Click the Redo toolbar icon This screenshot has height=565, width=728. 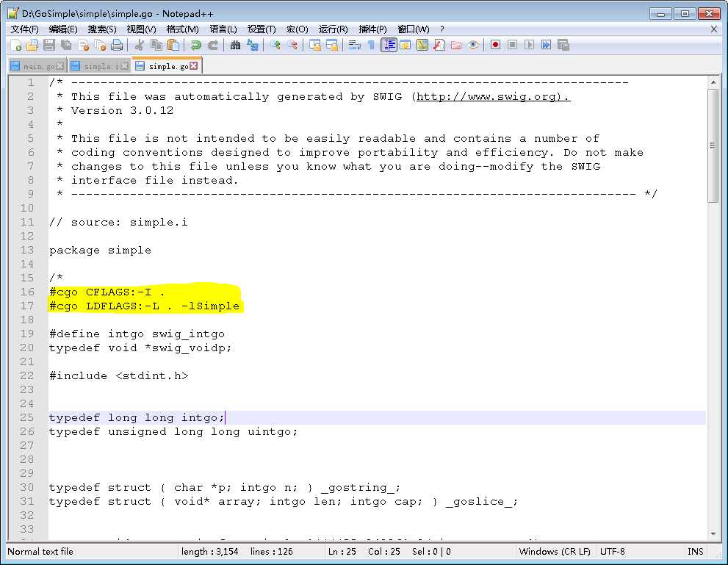tap(213, 45)
